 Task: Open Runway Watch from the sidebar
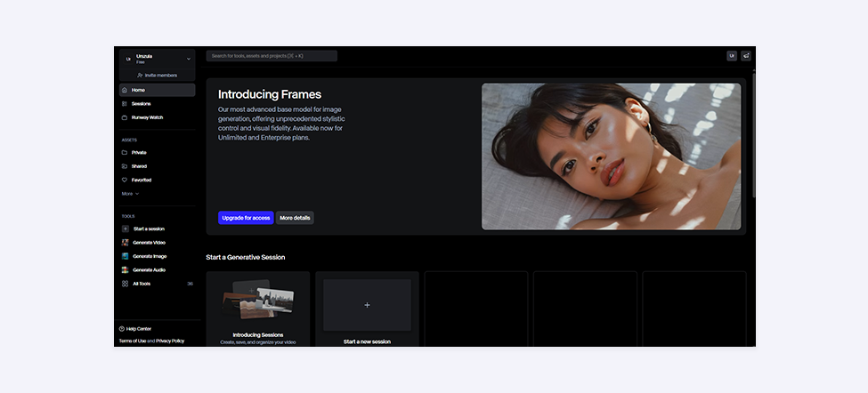pyautogui.click(x=147, y=117)
